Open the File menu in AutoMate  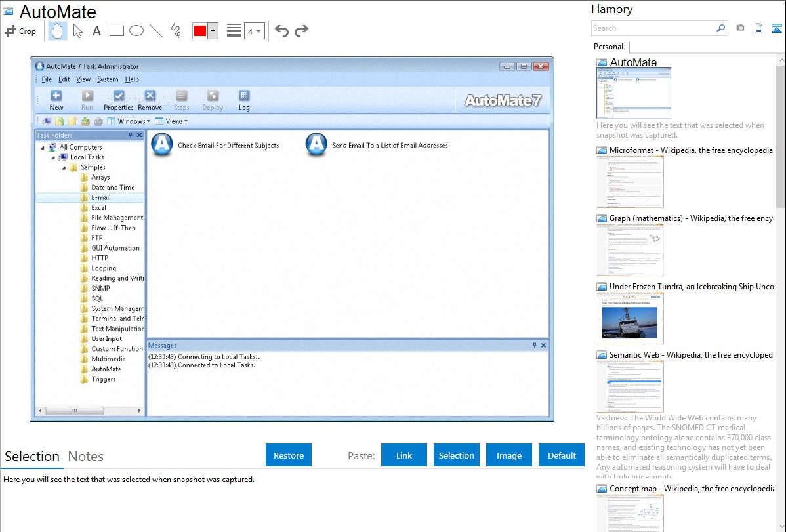(47, 79)
